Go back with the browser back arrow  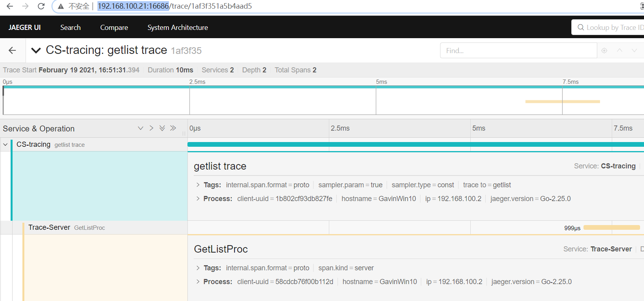(x=10, y=6)
